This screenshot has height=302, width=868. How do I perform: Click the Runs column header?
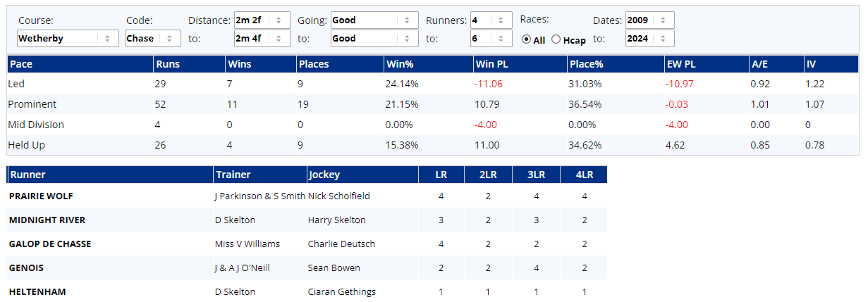point(169,64)
